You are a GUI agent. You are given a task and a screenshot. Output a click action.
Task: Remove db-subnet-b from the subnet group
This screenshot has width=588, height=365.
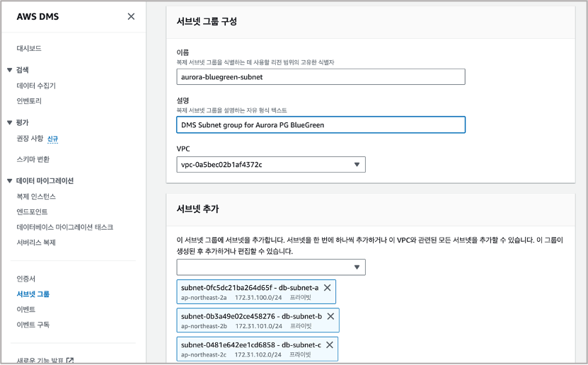(330, 316)
